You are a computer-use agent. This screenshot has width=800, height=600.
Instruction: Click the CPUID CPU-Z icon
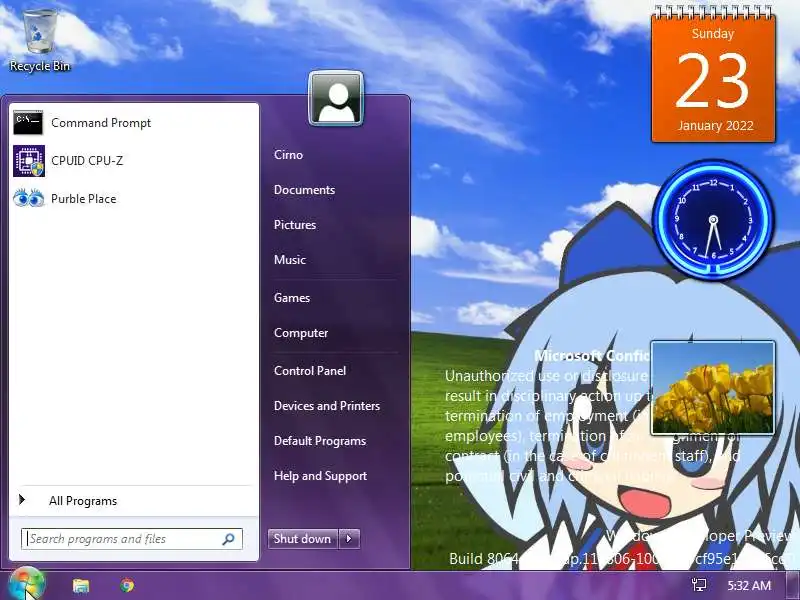[29, 161]
